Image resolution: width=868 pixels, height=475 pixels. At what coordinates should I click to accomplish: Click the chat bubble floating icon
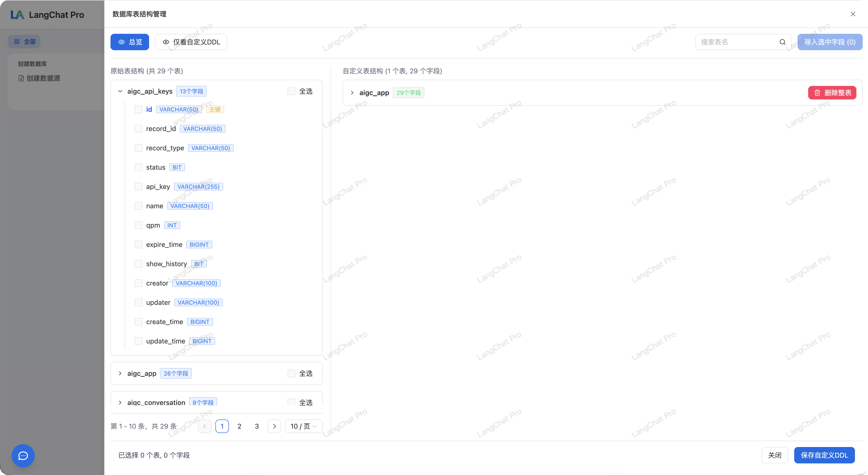(23, 455)
